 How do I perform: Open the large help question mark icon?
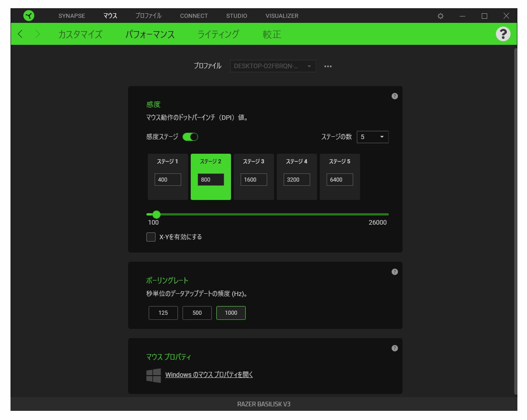[x=503, y=34]
